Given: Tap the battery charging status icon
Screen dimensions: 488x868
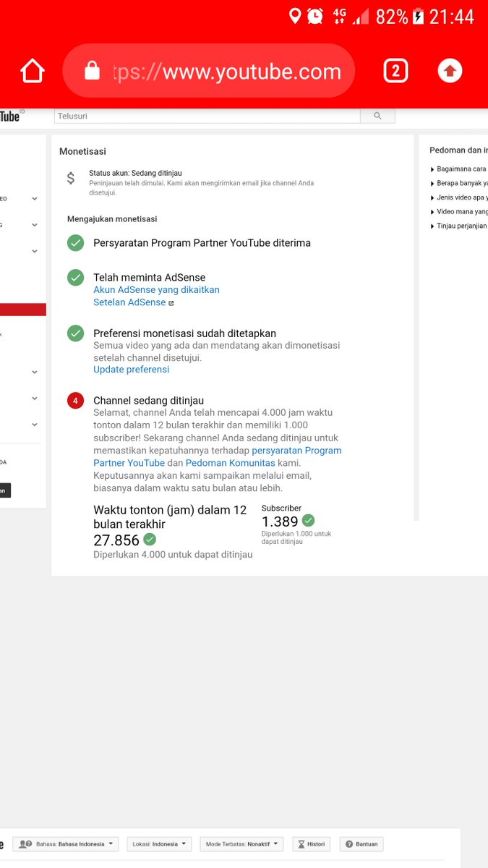Looking at the screenshot, I should [418, 17].
